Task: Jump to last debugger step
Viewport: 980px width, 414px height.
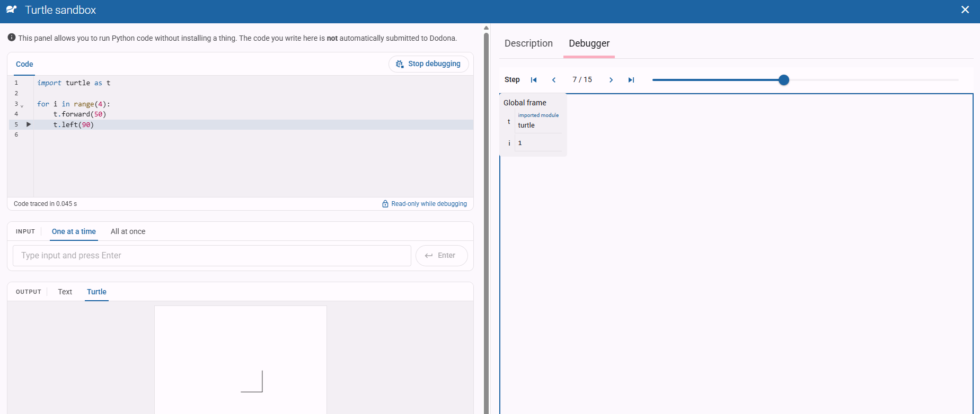Action: [631, 80]
